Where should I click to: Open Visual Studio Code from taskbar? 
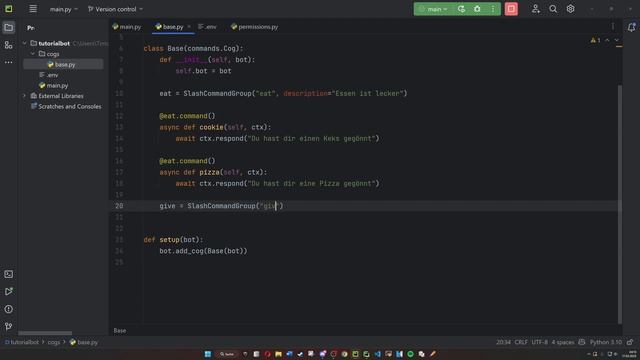point(378,354)
